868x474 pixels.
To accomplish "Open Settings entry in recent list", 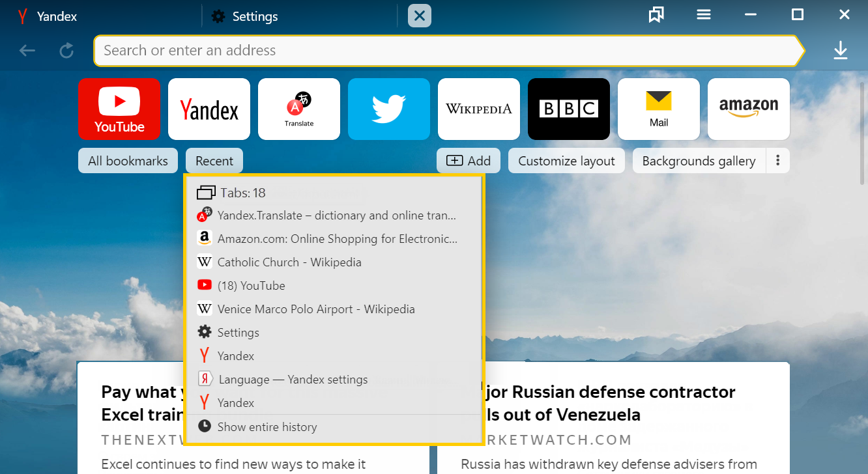I will pyautogui.click(x=333, y=333).
